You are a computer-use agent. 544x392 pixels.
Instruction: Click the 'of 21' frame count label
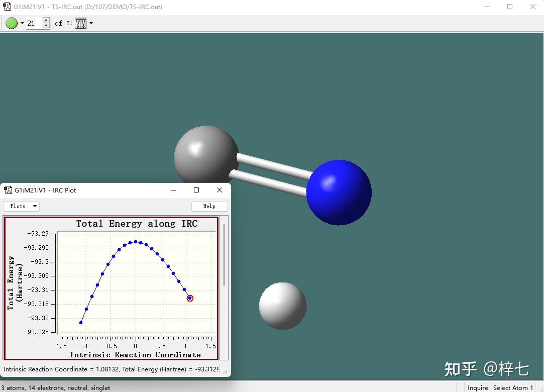63,23
